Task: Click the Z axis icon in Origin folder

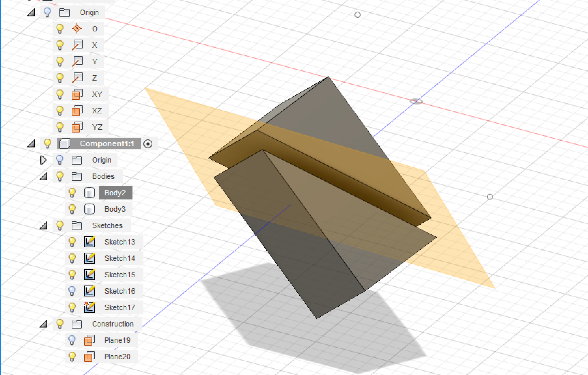Action: pyautogui.click(x=77, y=78)
